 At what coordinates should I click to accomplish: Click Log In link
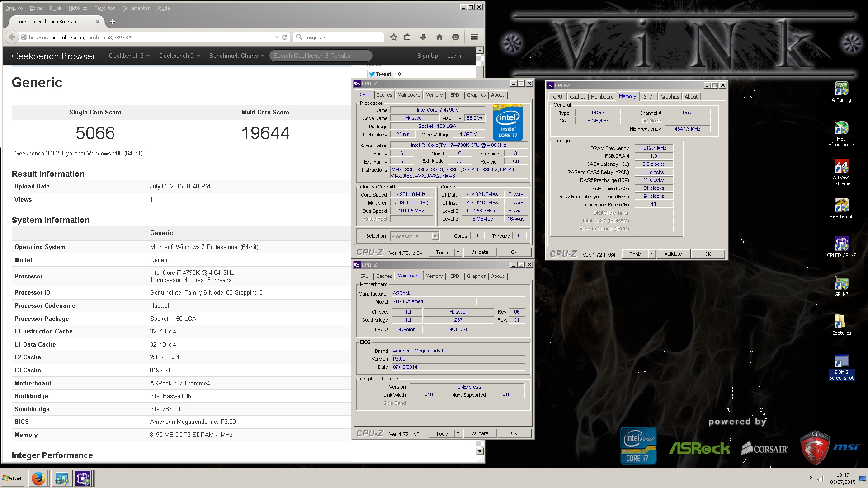[455, 56]
